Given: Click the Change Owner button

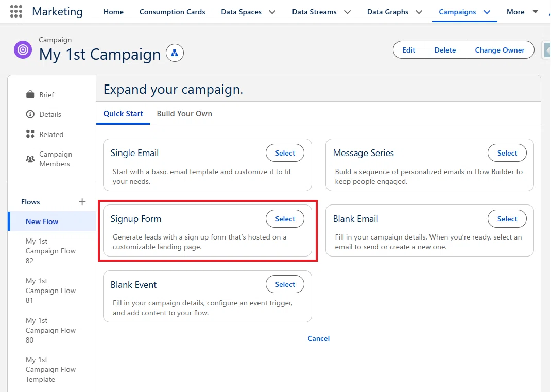Looking at the screenshot, I should pos(500,50).
